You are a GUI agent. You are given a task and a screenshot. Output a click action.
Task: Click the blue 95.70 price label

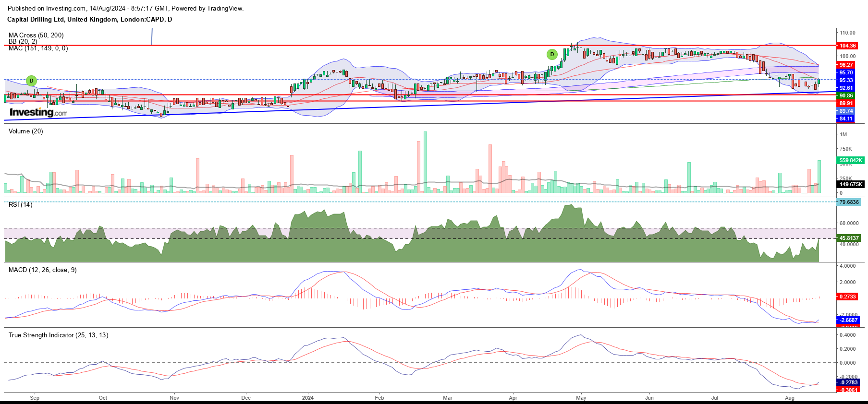(846, 72)
